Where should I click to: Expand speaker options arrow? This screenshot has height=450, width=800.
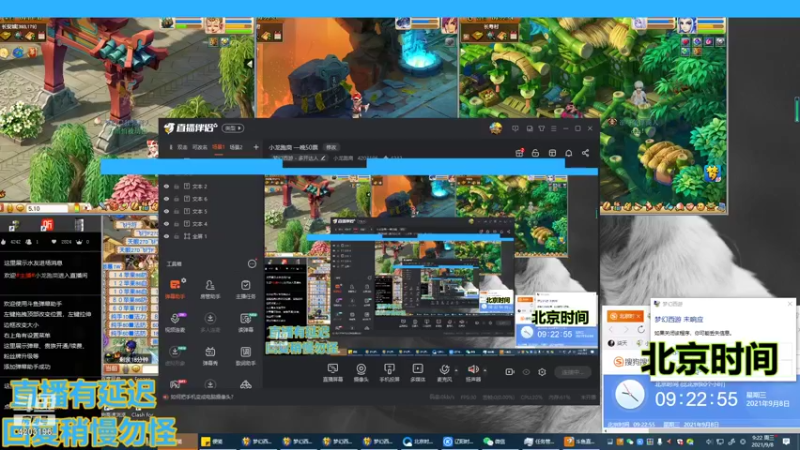pyautogui.click(x=484, y=370)
